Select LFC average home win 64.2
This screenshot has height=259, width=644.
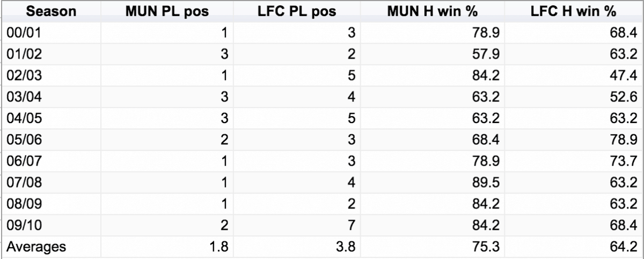pos(573,248)
